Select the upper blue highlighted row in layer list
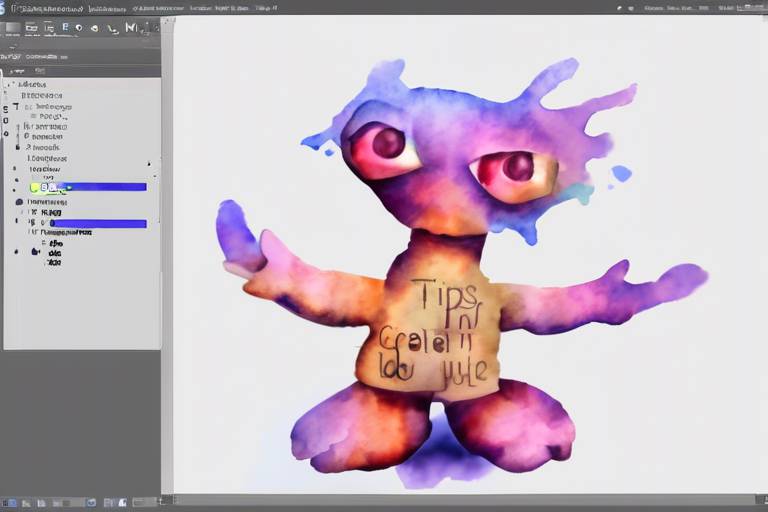Viewport: 768px width, 512px height. pyautogui.click(x=88, y=187)
